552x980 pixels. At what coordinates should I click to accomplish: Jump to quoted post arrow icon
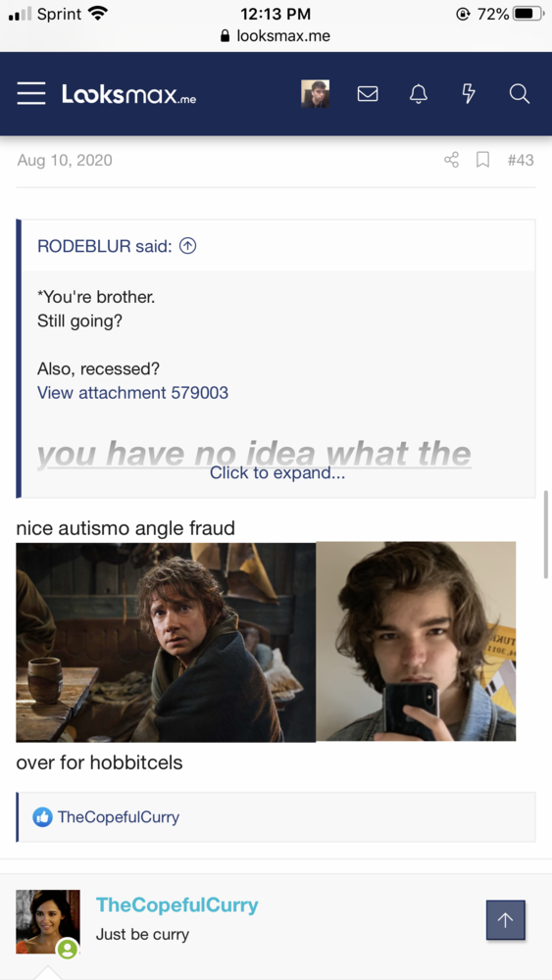pyautogui.click(x=187, y=246)
